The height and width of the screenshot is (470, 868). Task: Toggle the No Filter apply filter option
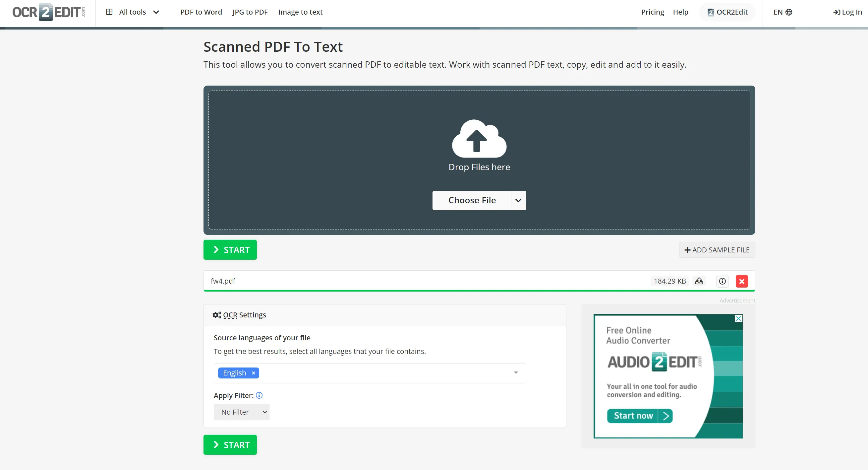(x=242, y=412)
